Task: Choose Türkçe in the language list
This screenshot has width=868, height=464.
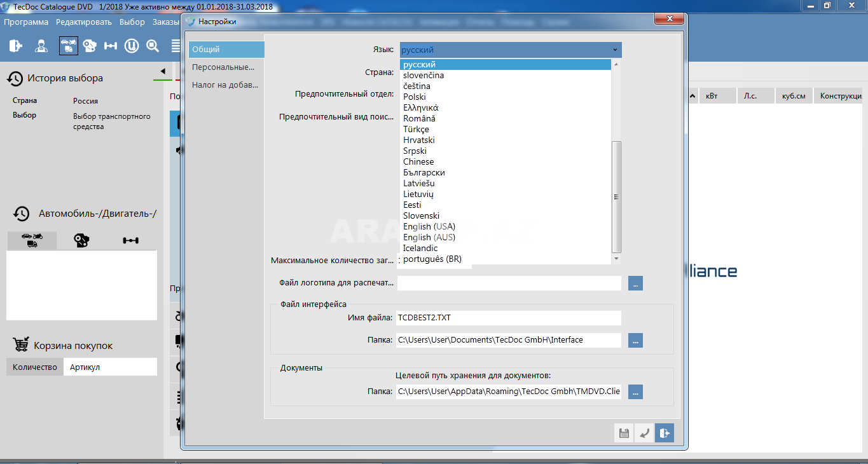Action: point(506,130)
